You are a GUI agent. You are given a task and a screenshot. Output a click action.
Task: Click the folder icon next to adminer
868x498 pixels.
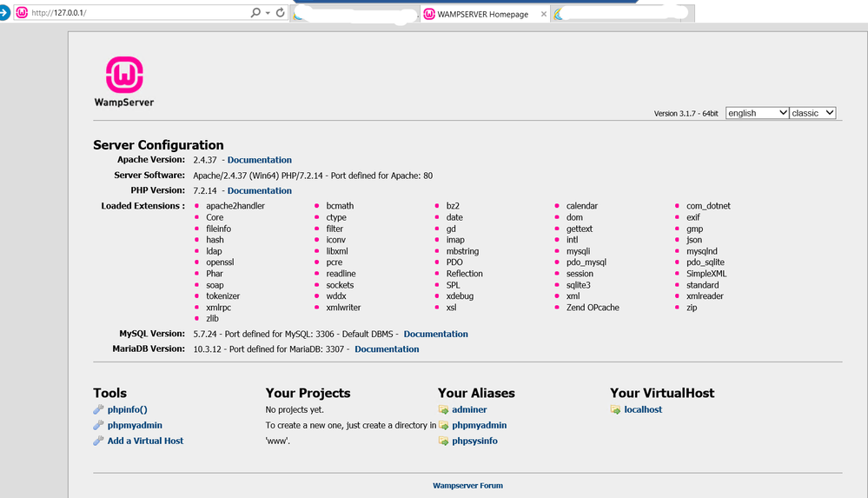click(x=443, y=409)
